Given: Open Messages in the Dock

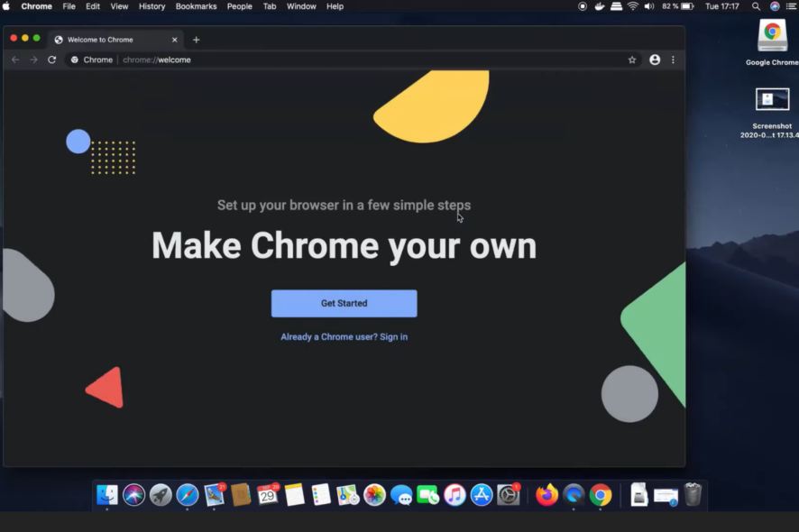Looking at the screenshot, I should (x=401, y=495).
